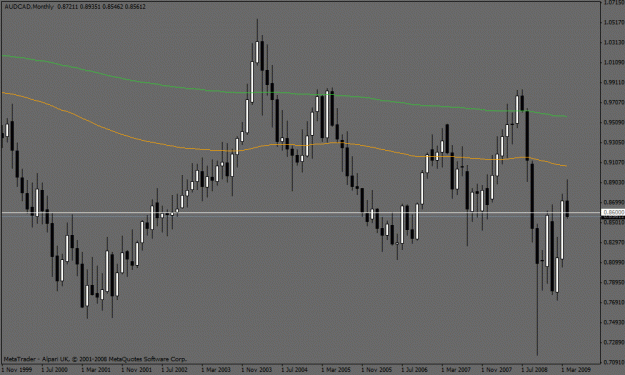Click the 0.7691 price scale label

[x=614, y=302]
